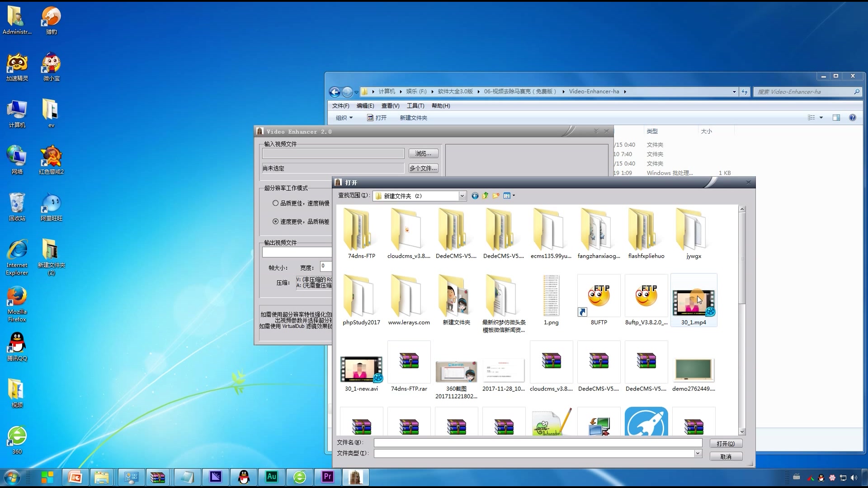Click the 打开(O) button in dialog

click(x=726, y=444)
